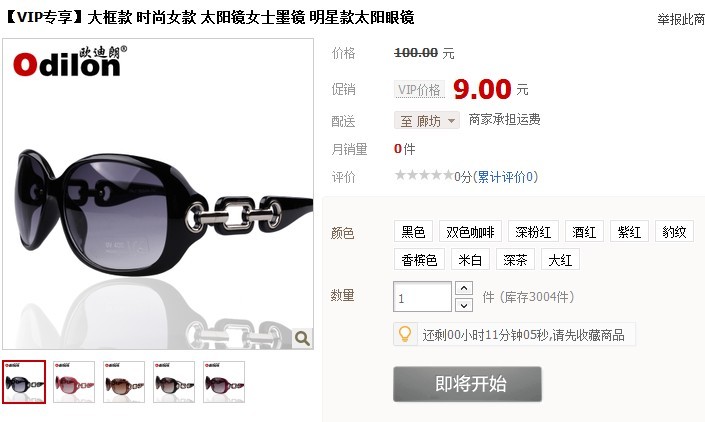Choose the 双色咖啡 color option

470,232
